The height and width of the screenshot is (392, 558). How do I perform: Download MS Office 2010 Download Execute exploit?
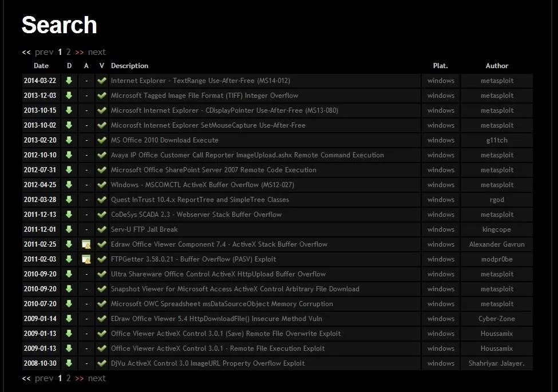pyautogui.click(x=69, y=140)
